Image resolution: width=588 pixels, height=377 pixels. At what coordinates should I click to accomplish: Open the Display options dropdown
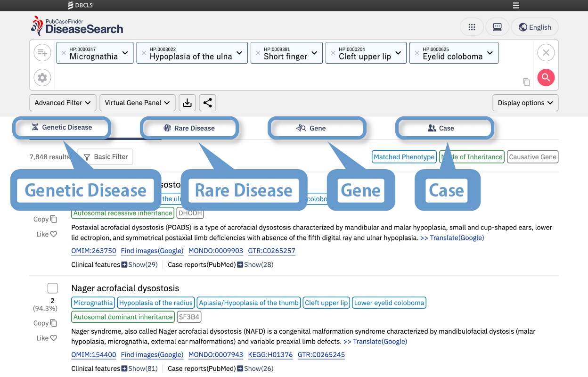point(525,103)
